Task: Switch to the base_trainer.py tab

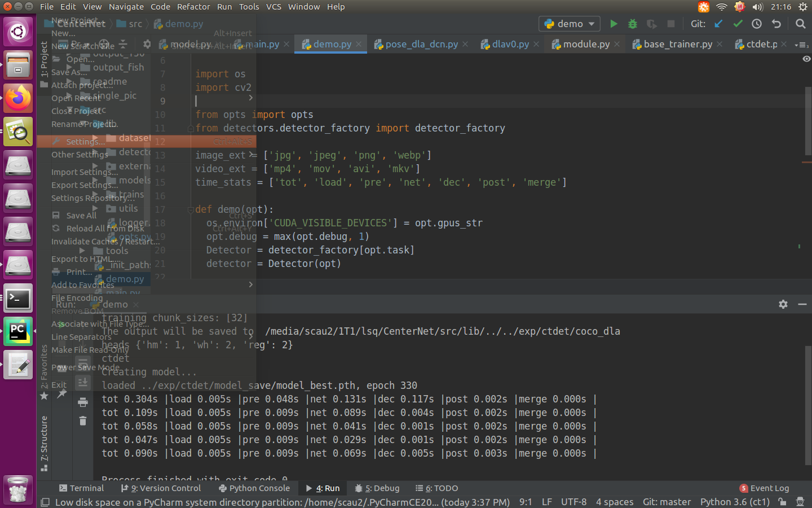Action: click(677, 44)
